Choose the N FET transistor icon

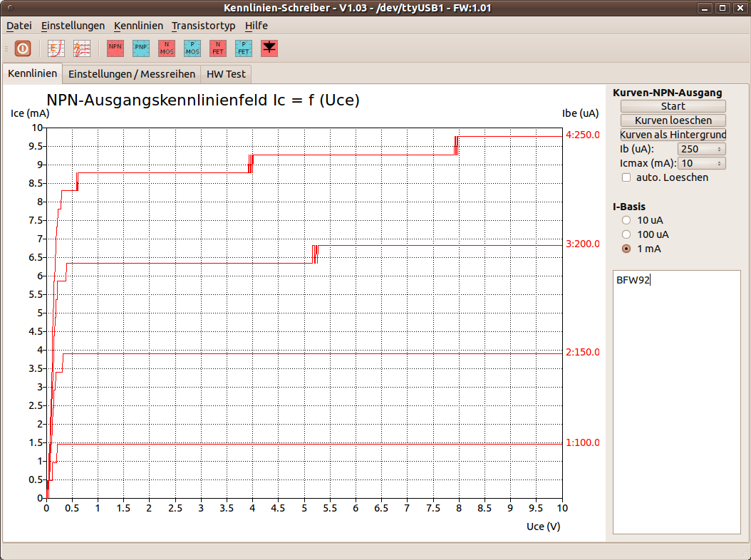click(x=218, y=48)
